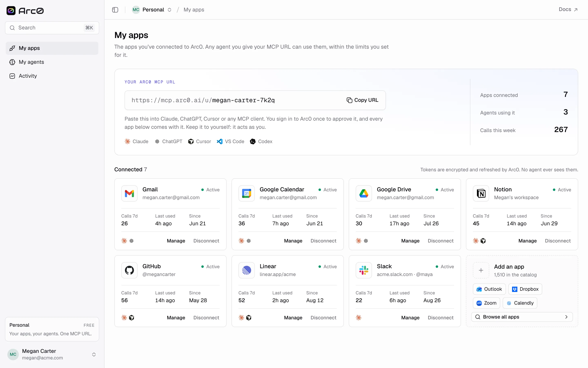Click the VS Code icon in the MCP URL card
588x368 pixels.
(x=220, y=141)
